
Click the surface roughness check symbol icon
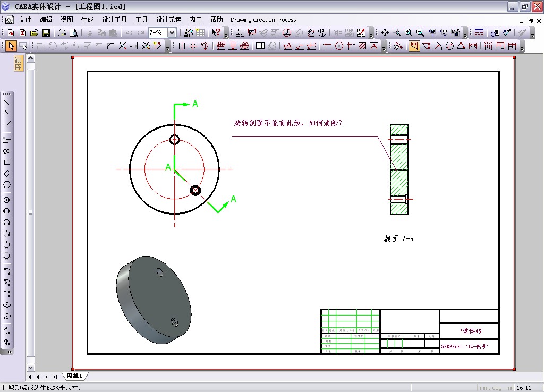(x=300, y=46)
